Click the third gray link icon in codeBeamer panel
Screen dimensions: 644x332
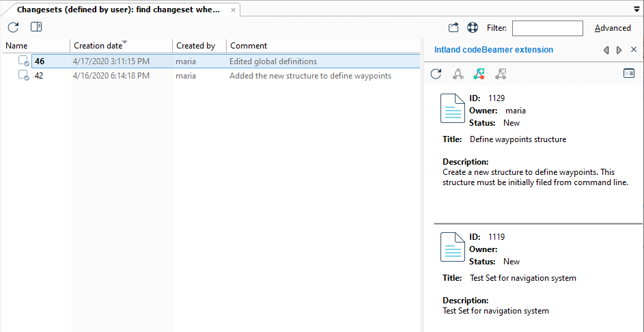pyautogui.click(x=501, y=74)
